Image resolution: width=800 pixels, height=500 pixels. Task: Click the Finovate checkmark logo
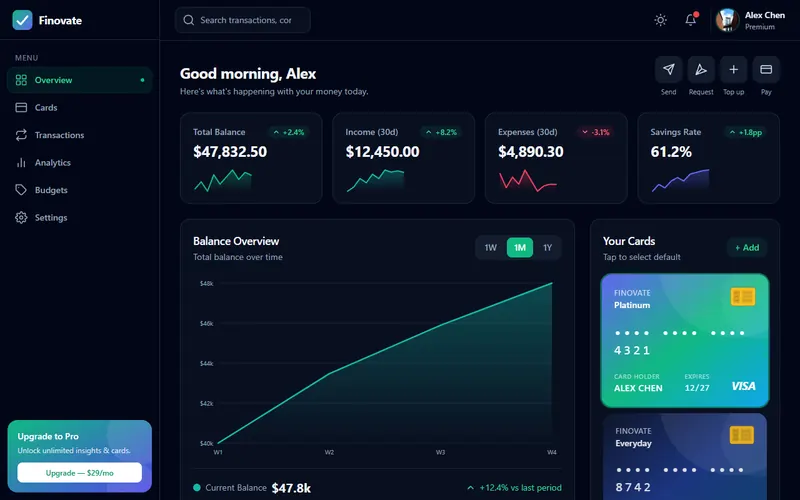22,20
